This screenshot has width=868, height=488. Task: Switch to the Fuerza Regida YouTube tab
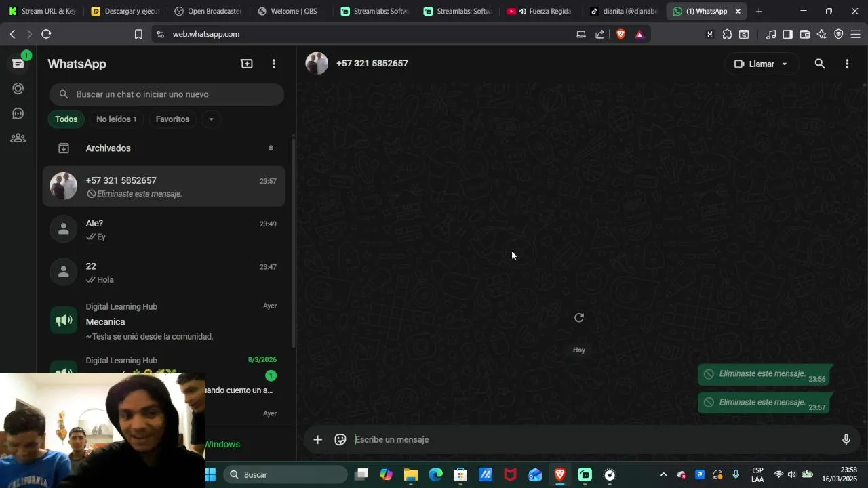coord(541,12)
